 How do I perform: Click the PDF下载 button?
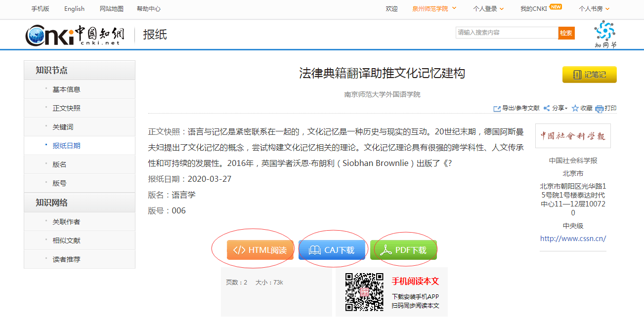403,250
